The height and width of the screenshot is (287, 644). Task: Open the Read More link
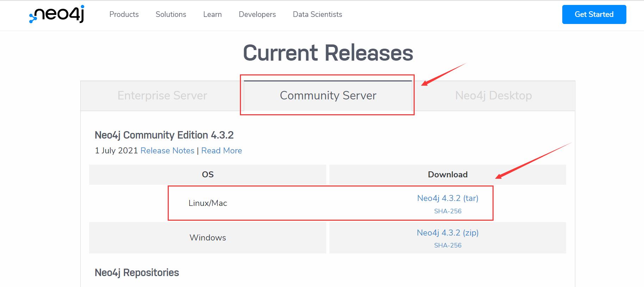222,151
